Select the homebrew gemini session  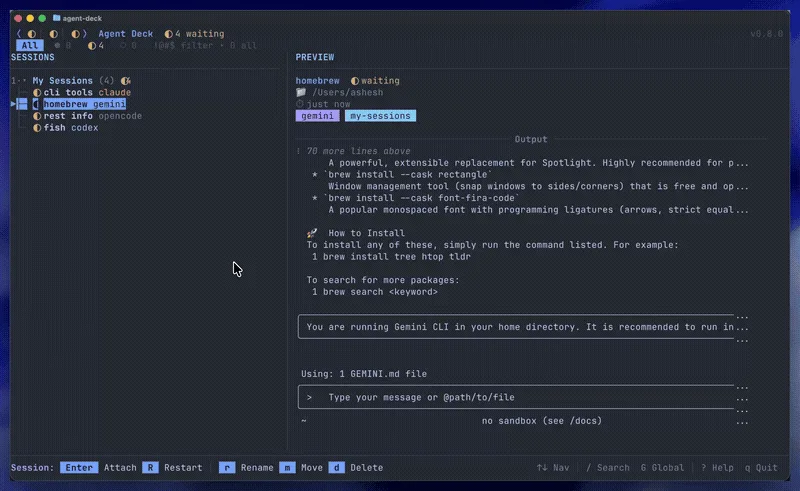pyautogui.click(x=80, y=104)
